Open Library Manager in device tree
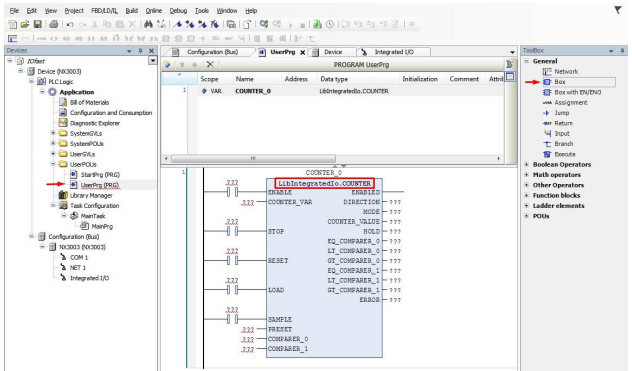 point(91,195)
